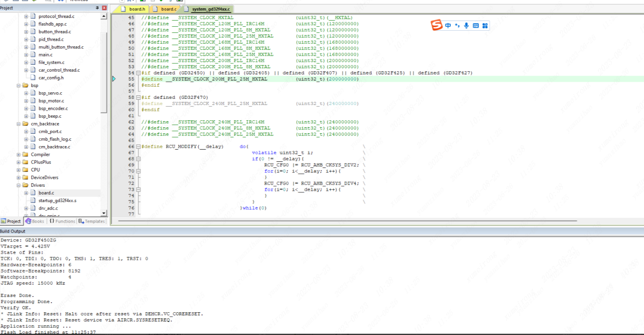Open the Project tab at panel bottom
This screenshot has height=335, width=644.
point(11,221)
